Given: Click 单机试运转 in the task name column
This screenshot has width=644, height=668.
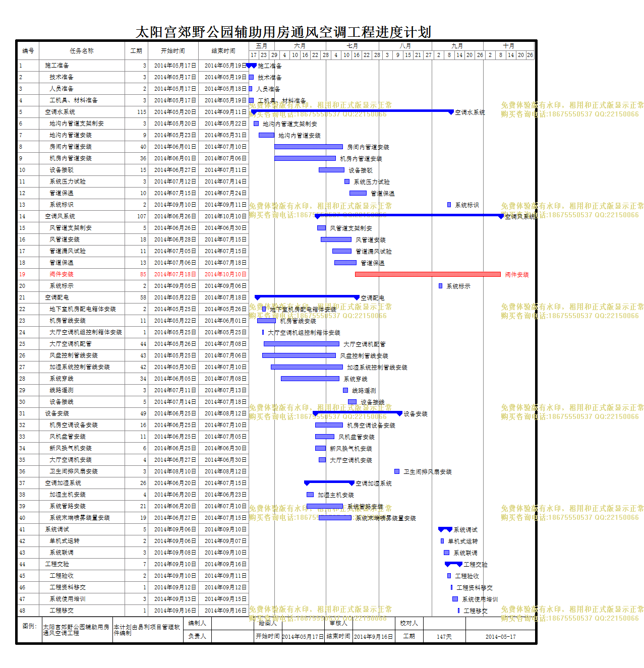Looking at the screenshot, I should click(65, 541).
